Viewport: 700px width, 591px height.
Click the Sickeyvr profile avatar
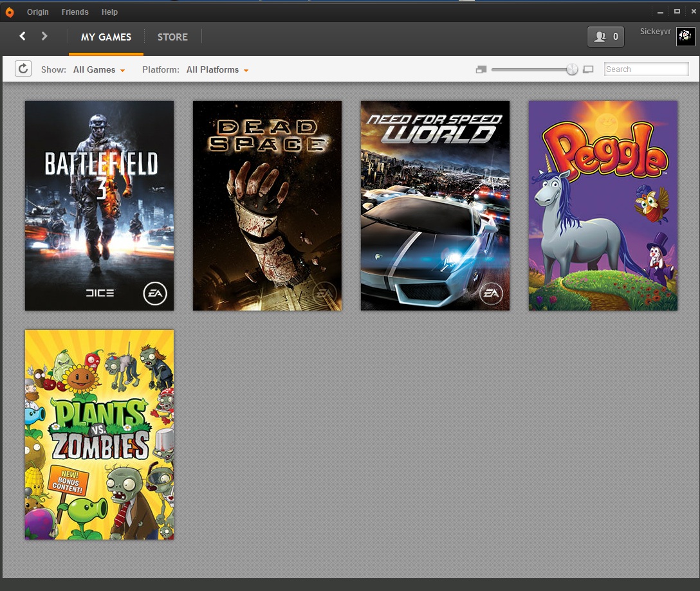685,37
